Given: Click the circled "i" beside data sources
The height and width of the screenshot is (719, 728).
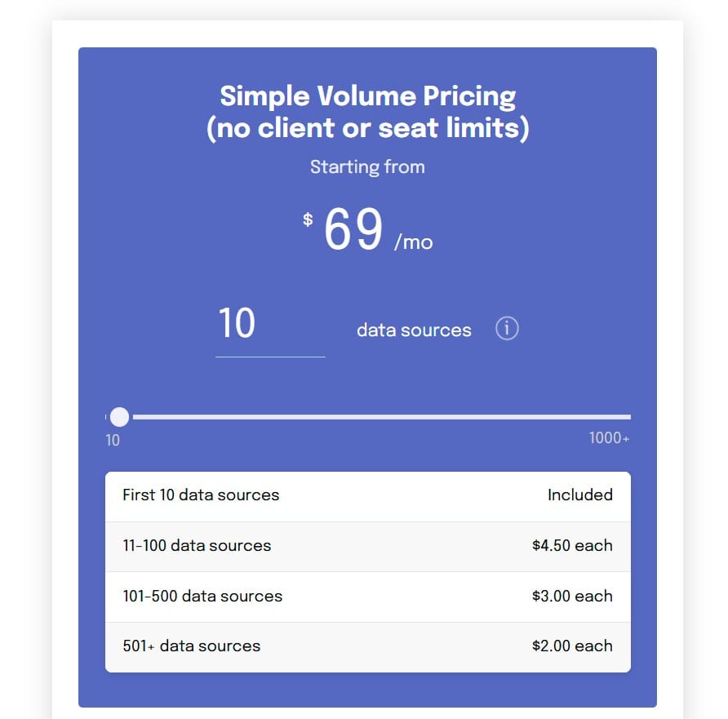Looking at the screenshot, I should (506, 329).
